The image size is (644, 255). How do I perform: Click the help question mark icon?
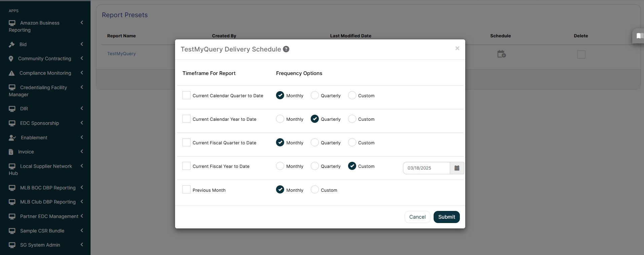286,49
